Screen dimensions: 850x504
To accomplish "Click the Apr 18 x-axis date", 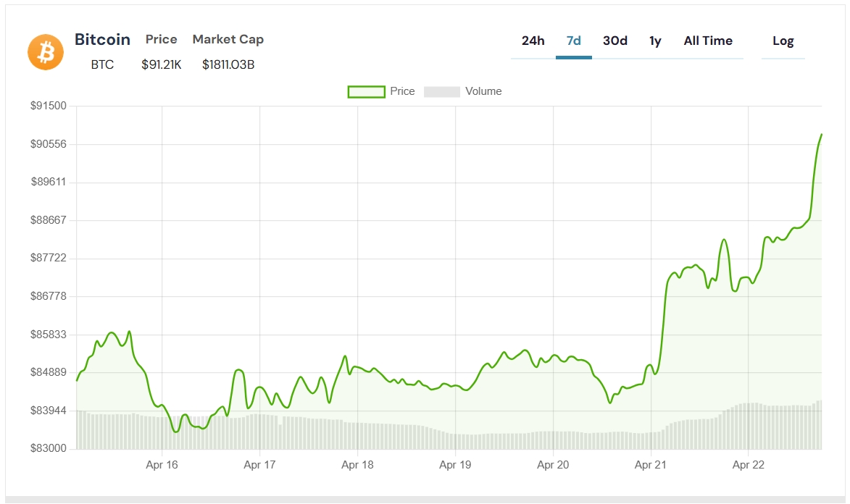I will [x=357, y=465].
